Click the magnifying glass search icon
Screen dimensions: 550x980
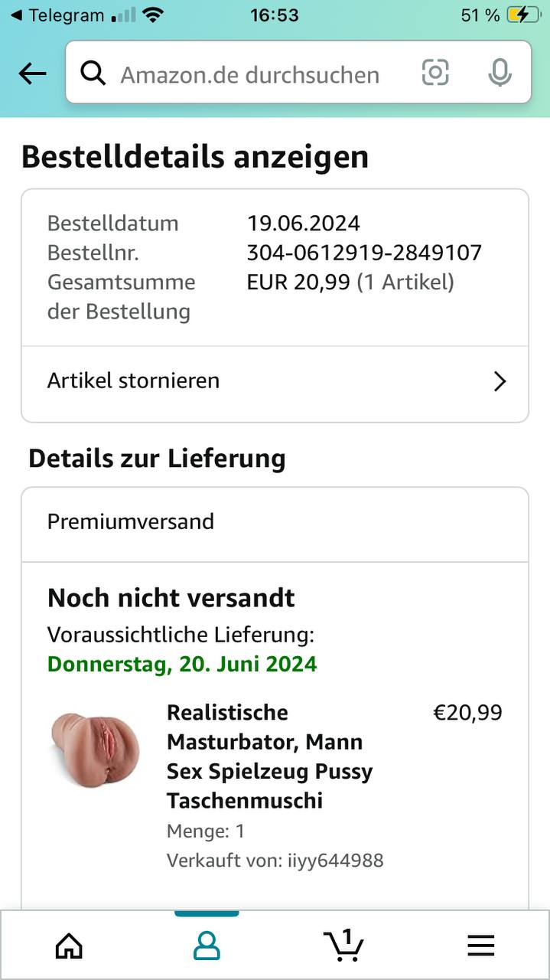pyautogui.click(x=93, y=73)
